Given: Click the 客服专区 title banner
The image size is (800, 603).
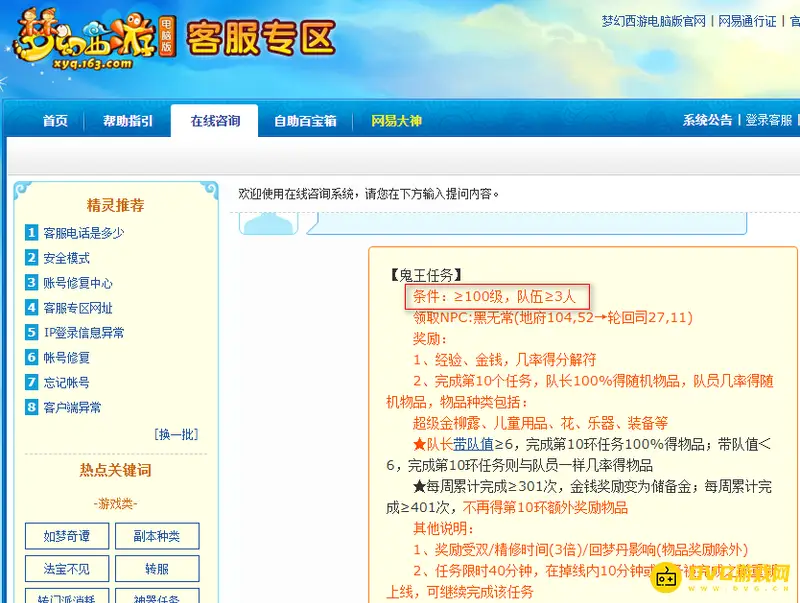Looking at the screenshot, I should [261, 39].
